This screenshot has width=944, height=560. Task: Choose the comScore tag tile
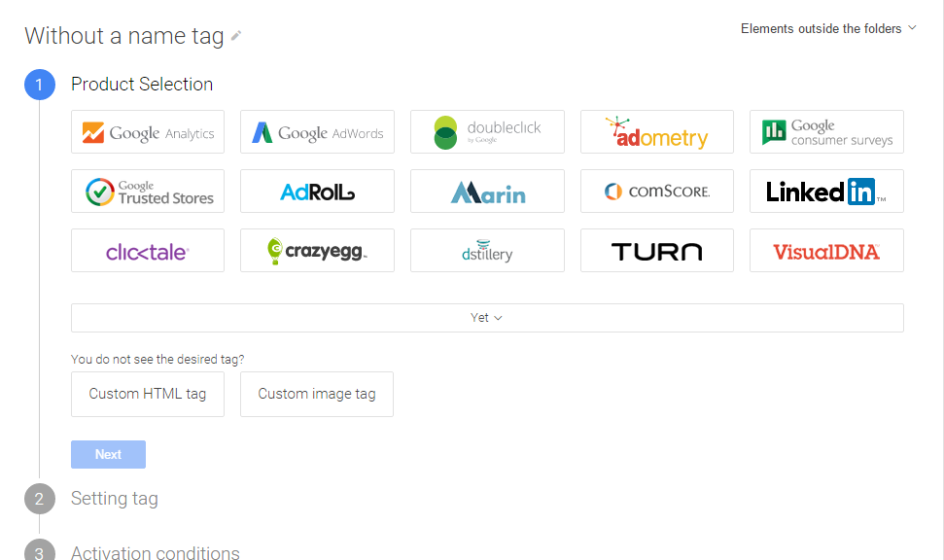coord(657,192)
